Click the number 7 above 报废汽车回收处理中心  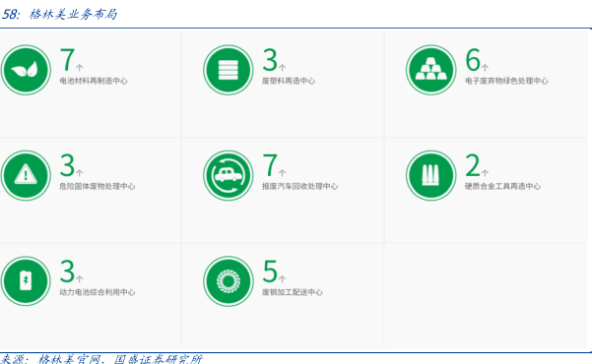[x=270, y=165]
